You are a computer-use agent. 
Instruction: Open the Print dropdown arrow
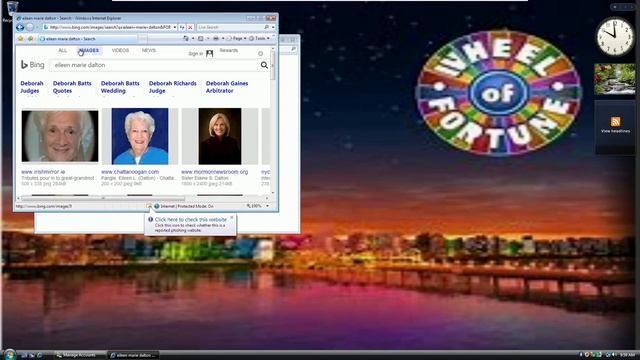coord(222,38)
